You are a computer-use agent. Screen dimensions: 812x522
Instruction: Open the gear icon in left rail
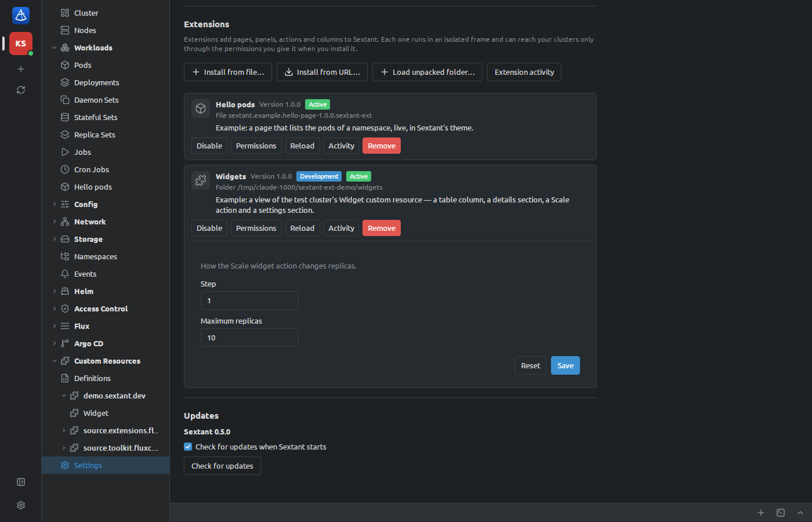21,505
